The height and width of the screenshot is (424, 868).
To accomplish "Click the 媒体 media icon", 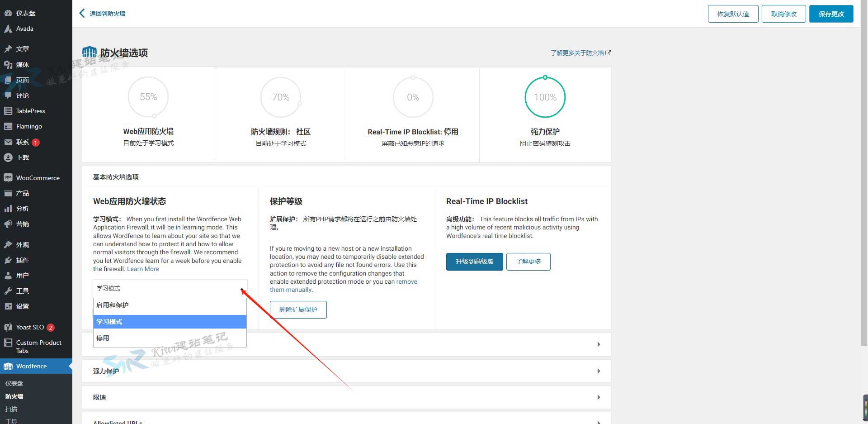I will point(8,65).
